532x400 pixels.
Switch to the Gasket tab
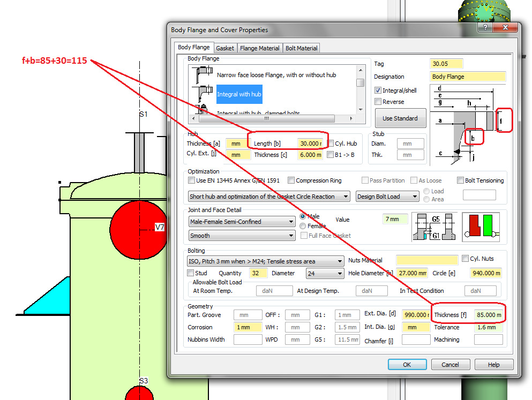(x=225, y=48)
